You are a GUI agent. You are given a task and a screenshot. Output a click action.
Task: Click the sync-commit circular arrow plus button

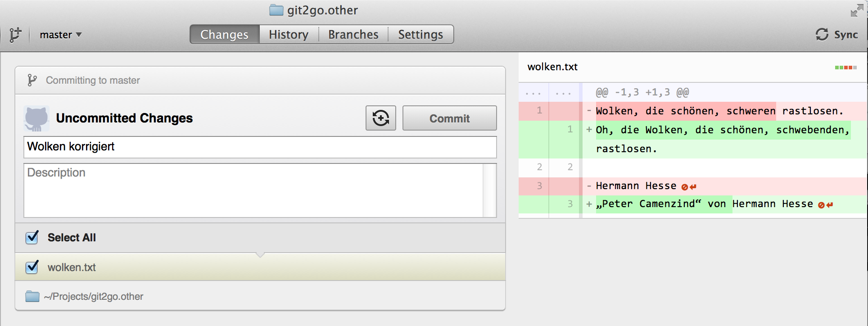(381, 118)
